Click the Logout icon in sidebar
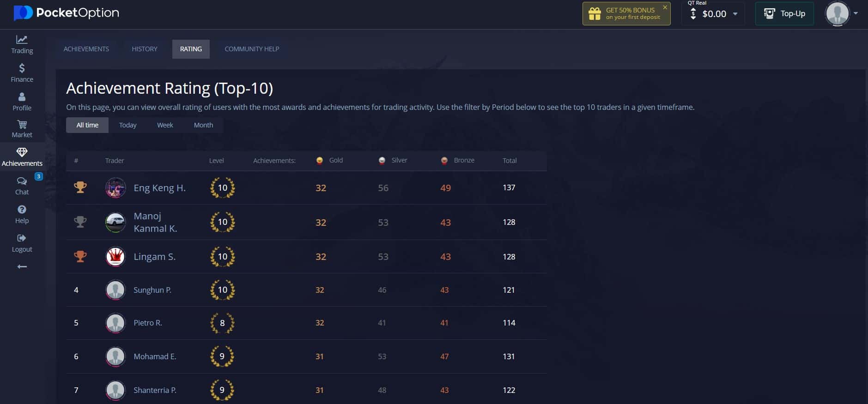This screenshot has width=868, height=404. [22, 238]
